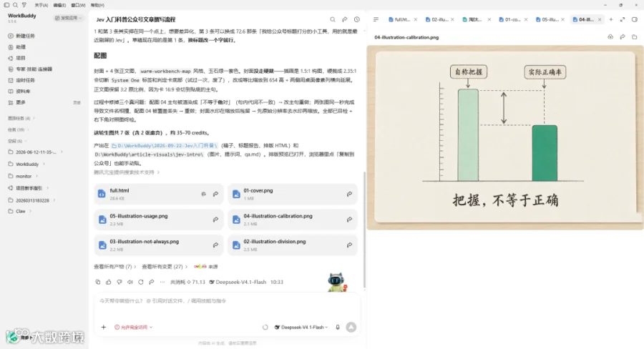The image size is (644, 349).
Task: Switch to the 01-co... preview tab
Action: coord(513,19)
